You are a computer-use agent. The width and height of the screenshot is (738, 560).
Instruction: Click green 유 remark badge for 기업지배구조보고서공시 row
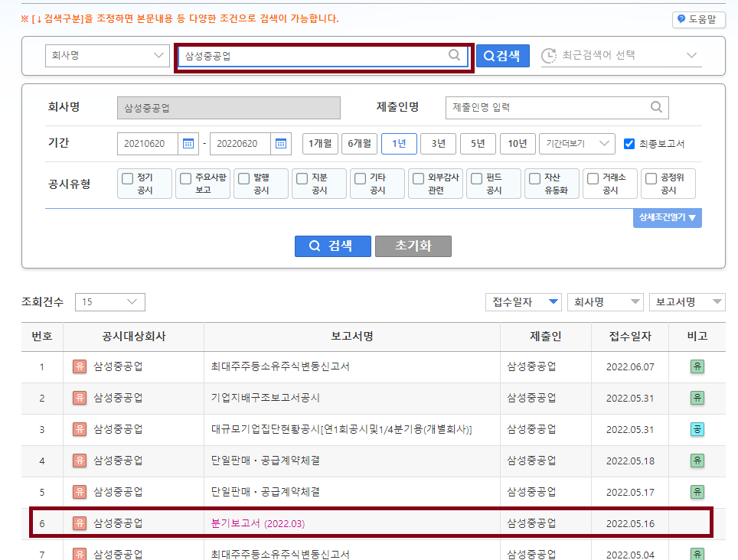697,398
